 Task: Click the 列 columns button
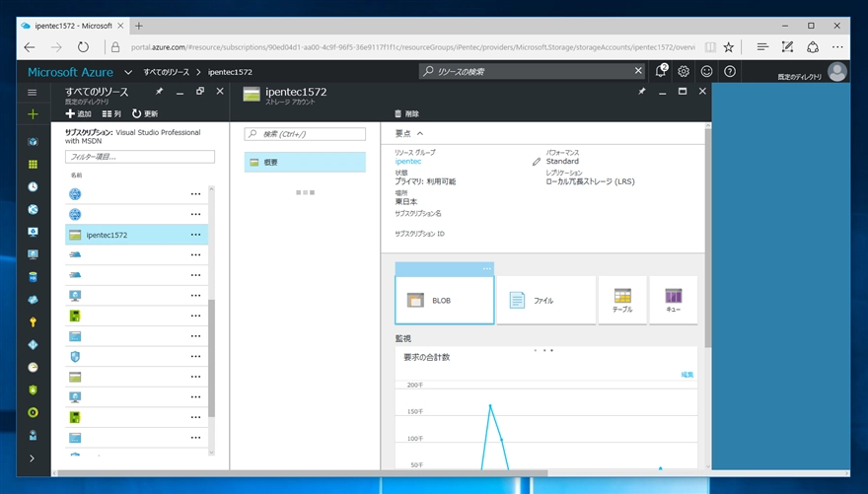111,113
